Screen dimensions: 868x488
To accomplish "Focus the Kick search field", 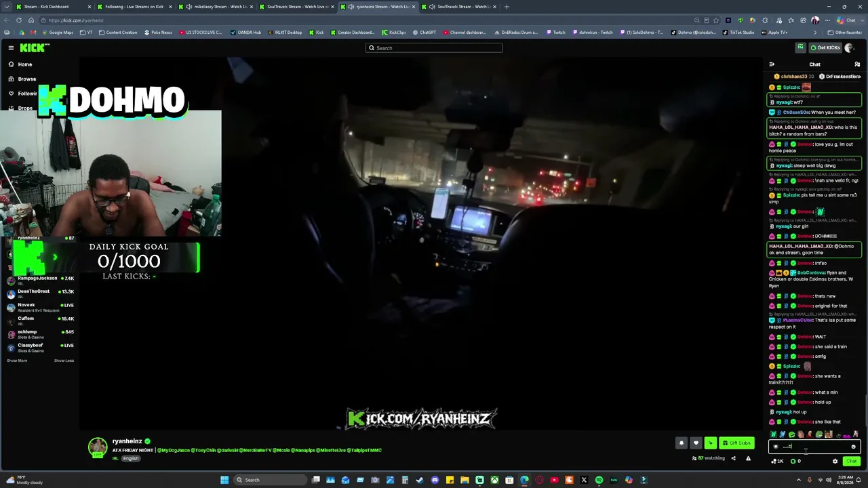I will click(x=434, y=48).
